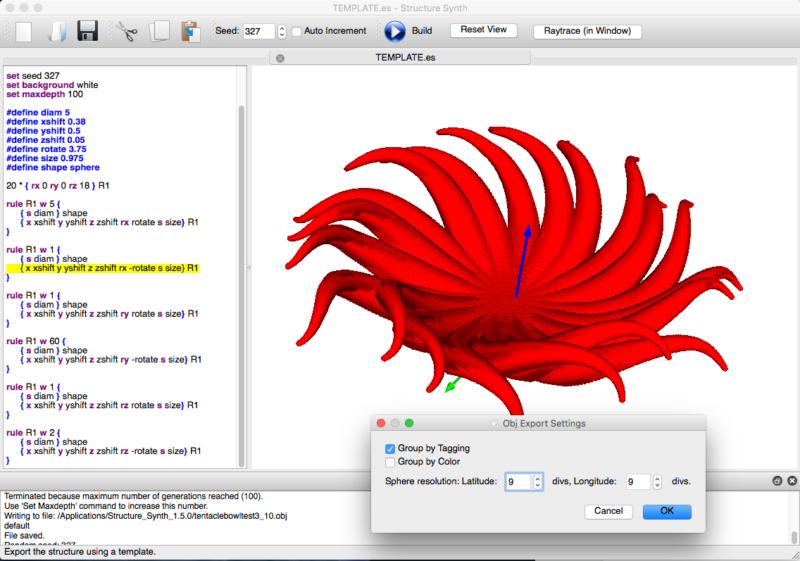The image size is (800, 561).
Task: Click the Reset View button
Action: [x=484, y=30]
